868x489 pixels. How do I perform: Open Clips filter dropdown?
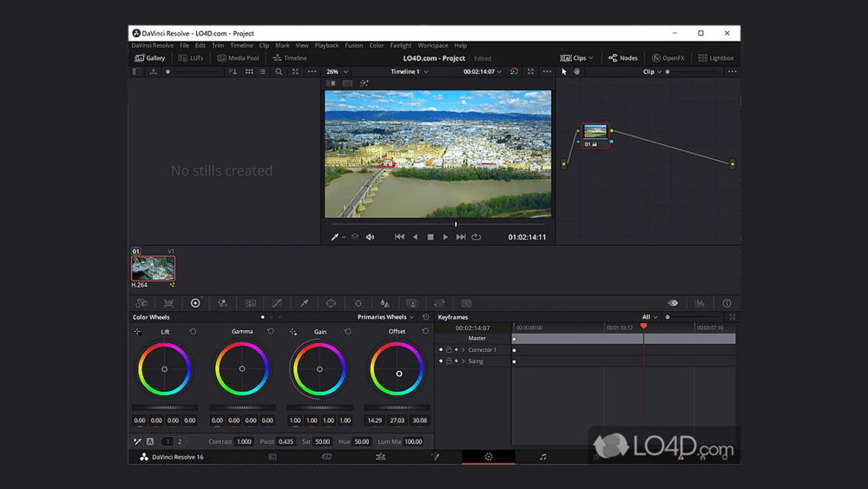(576, 57)
